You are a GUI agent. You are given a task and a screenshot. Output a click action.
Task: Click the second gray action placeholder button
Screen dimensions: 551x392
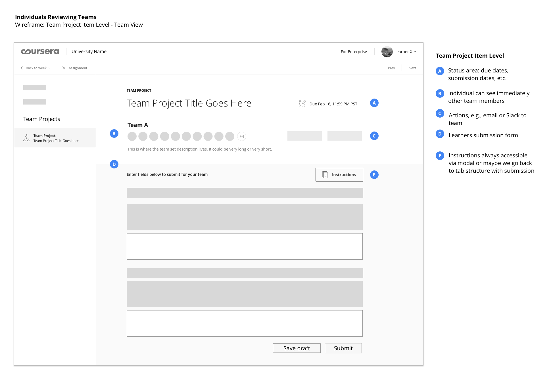[x=344, y=136]
